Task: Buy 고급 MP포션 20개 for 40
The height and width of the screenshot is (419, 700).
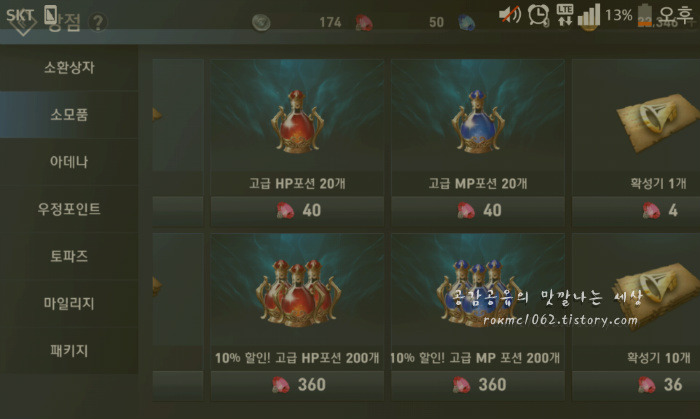Action: click(x=478, y=211)
